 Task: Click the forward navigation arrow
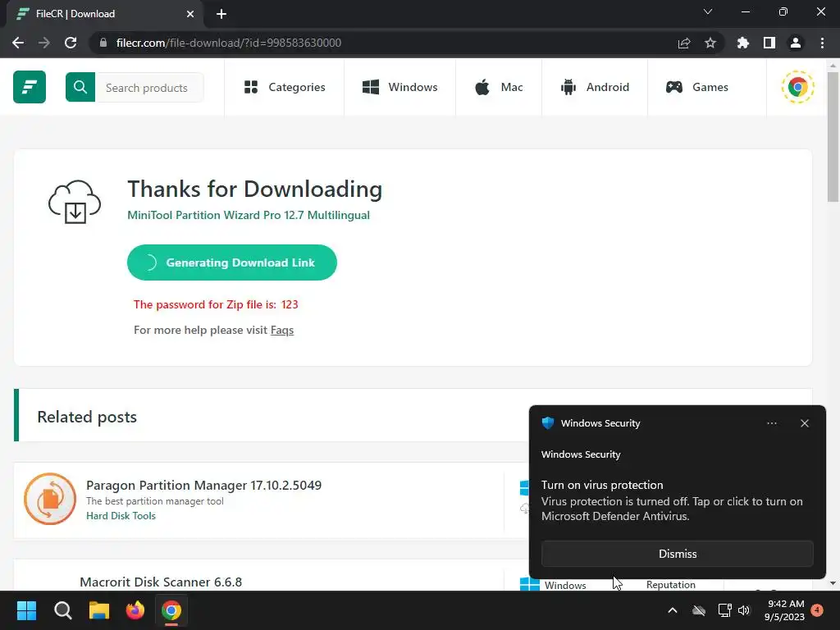point(44,43)
